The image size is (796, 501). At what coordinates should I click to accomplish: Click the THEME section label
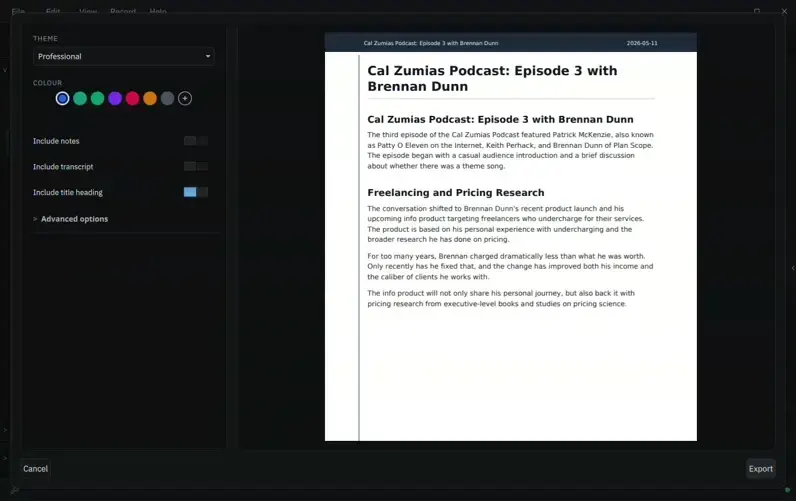(45, 39)
